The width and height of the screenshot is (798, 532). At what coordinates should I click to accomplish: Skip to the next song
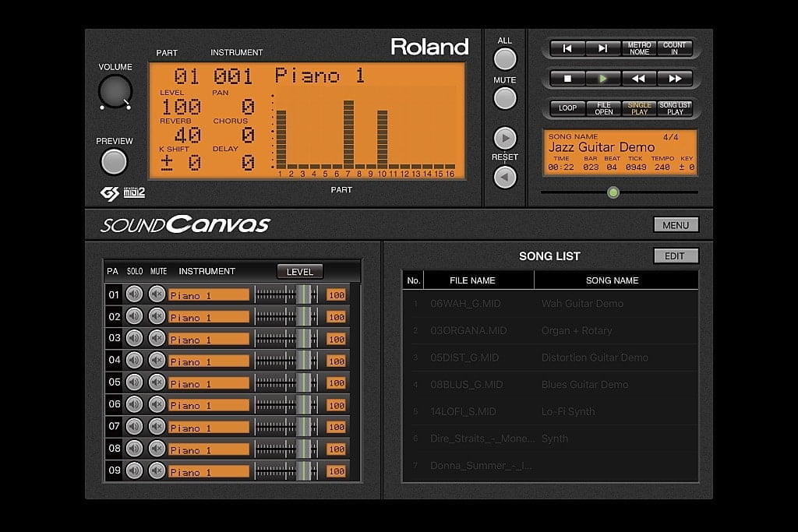(603, 48)
